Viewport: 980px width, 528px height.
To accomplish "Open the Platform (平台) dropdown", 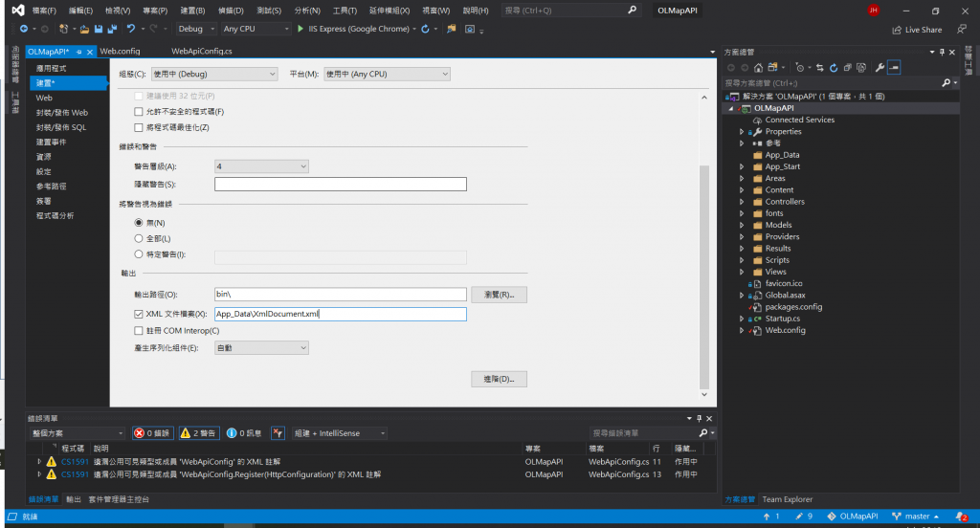I will coord(387,74).
